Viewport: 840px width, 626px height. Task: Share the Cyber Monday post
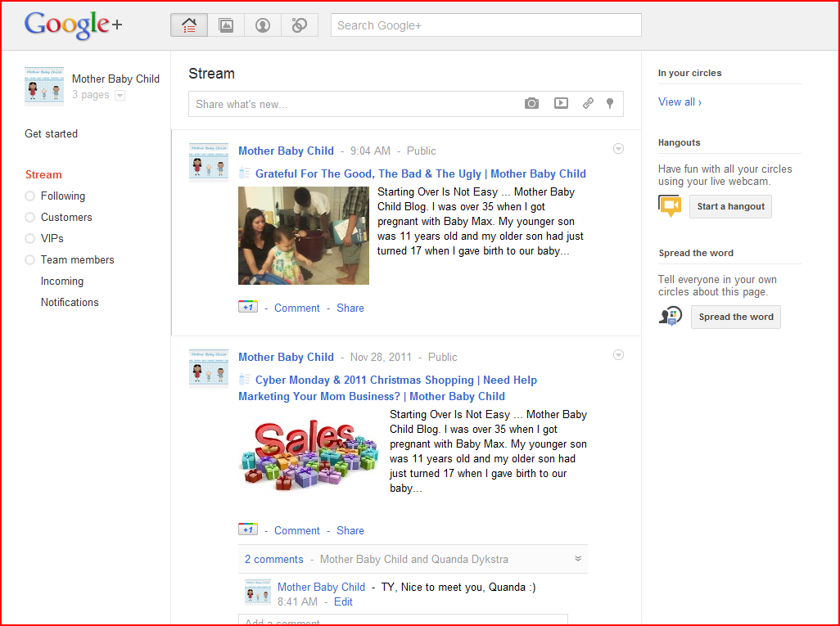tap(350, 531)
